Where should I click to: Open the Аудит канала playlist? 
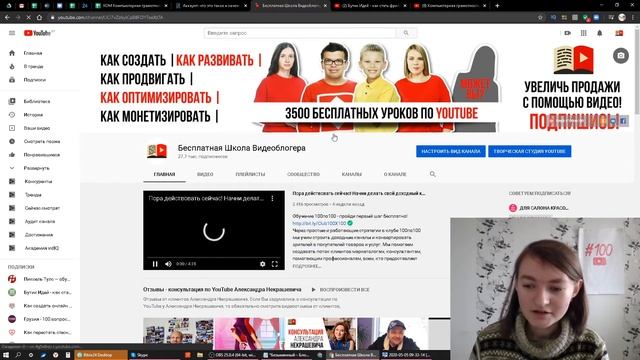tap(40, 222)
